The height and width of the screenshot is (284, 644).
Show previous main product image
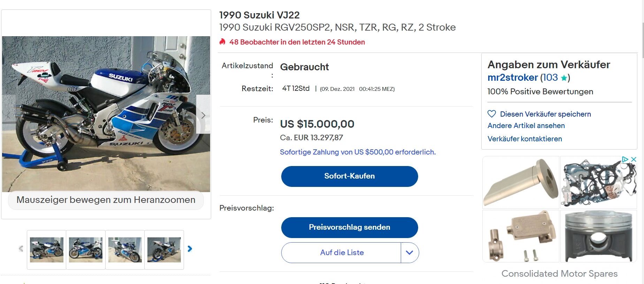click(x=9, y=115)
